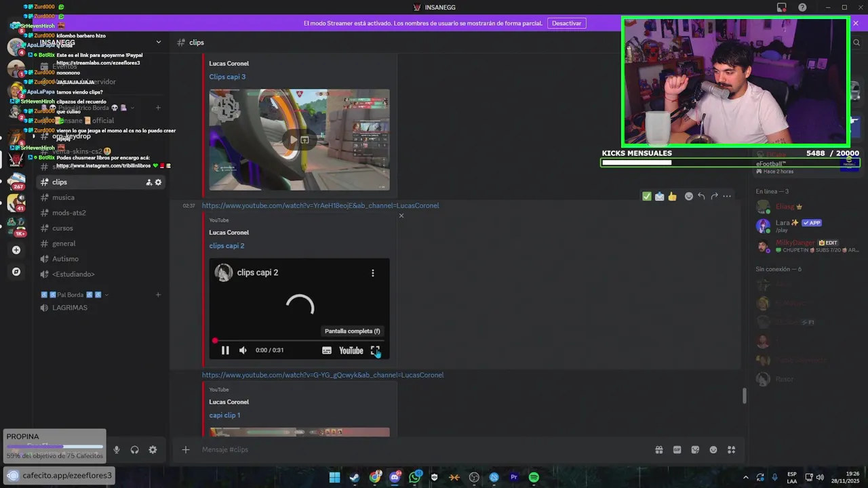Invite people to the clips channel
Screen dimensions: 868x488
(149, 182)
